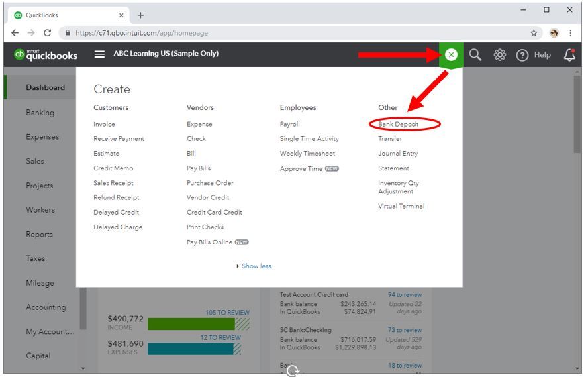Select Credit Card Credit
The width and height of the screenshot is (588, 377).
pos(215,212)
